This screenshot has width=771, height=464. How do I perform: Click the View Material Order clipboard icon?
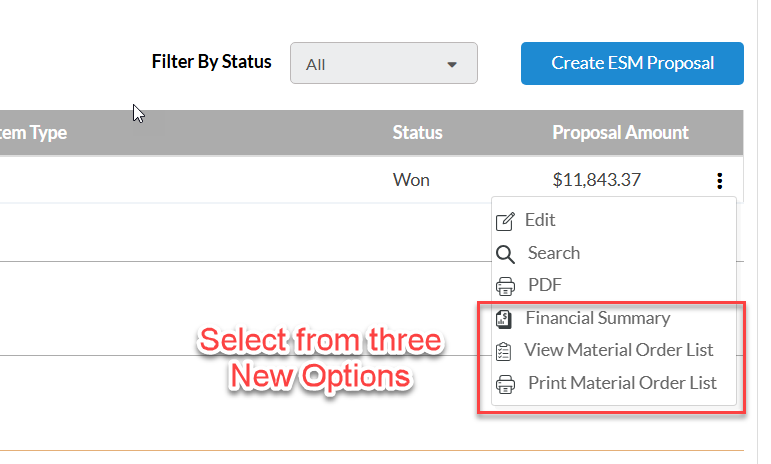click(x=504, y=351)
